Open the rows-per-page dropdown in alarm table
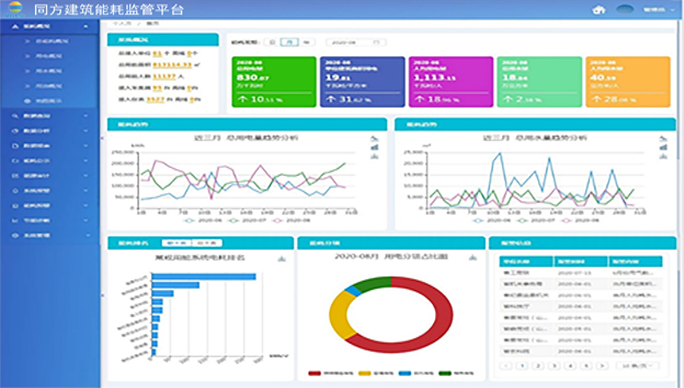The width and height of the screenshot is (684, 388). click(637, 366)
